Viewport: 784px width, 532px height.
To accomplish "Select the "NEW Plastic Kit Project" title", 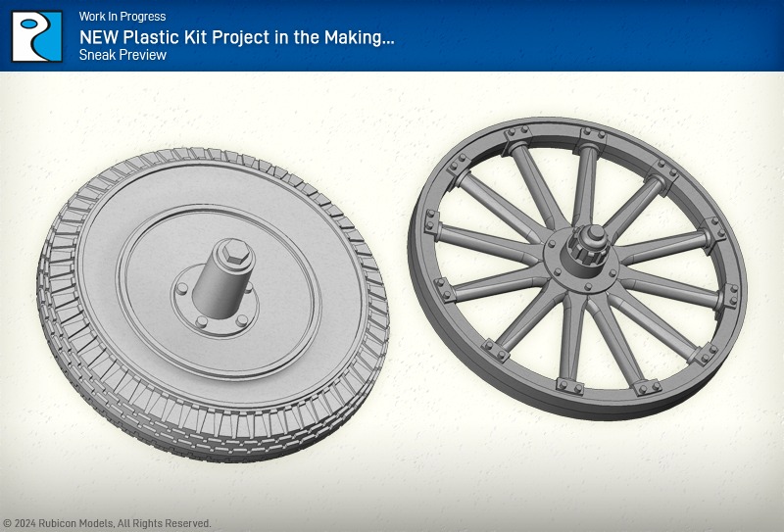I will 237,36.
